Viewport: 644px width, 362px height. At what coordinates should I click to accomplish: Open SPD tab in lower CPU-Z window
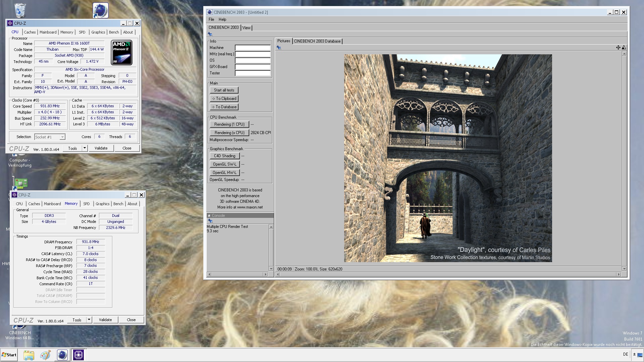click(x=87, y=204)
